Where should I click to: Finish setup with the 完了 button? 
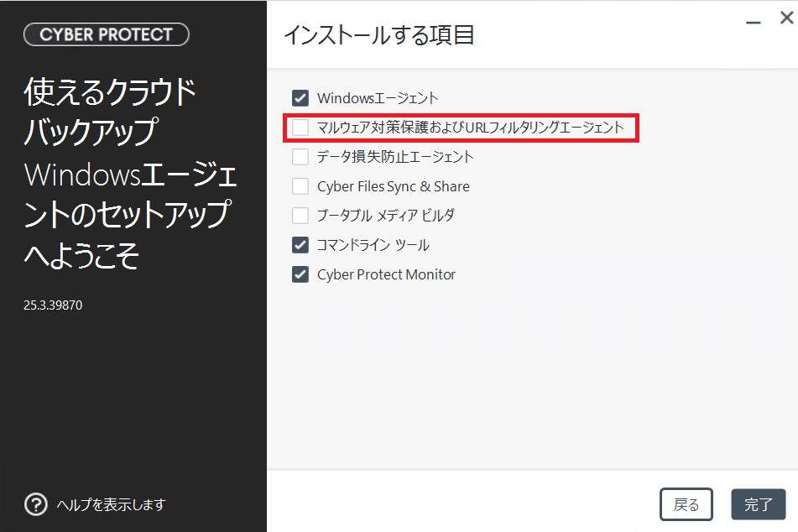759,504
